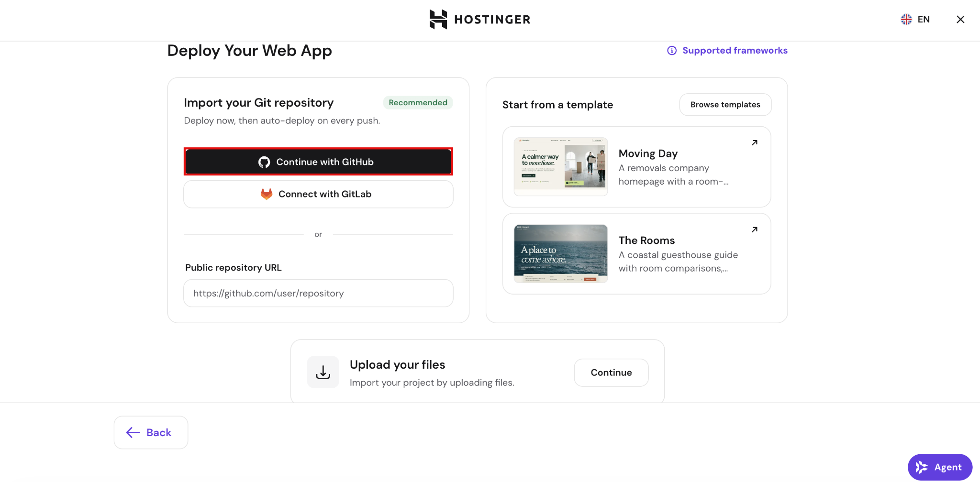Click 'Import your project by uploading files.' text
This screenshot has height=482, width=980.
432,383
